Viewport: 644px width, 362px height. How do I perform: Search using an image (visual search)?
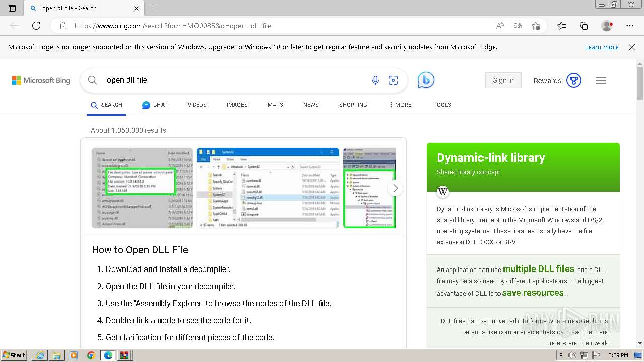tap(393, 80)
